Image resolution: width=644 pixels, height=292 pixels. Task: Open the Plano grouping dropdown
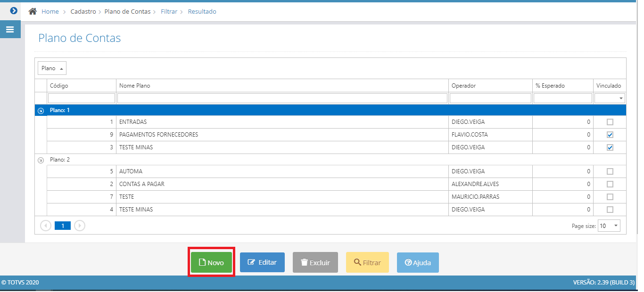point(52,68)
